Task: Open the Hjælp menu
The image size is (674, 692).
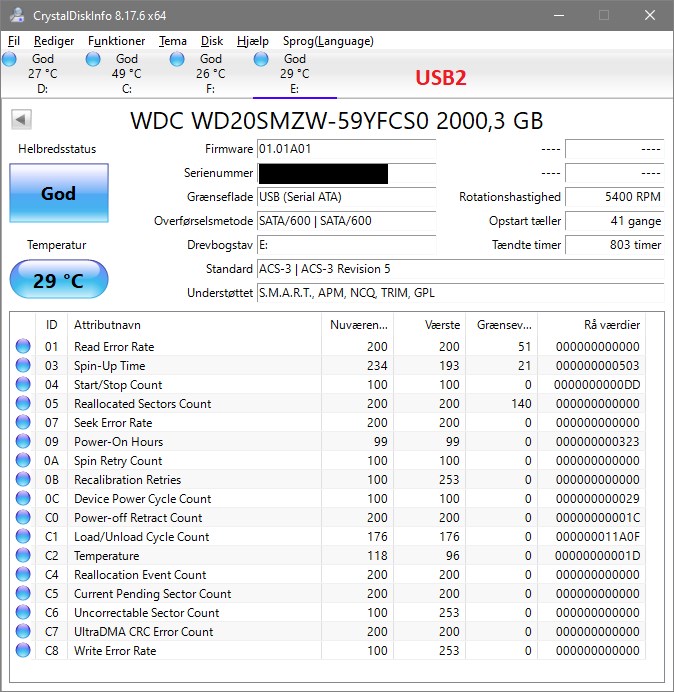Action: click(252, 41)
